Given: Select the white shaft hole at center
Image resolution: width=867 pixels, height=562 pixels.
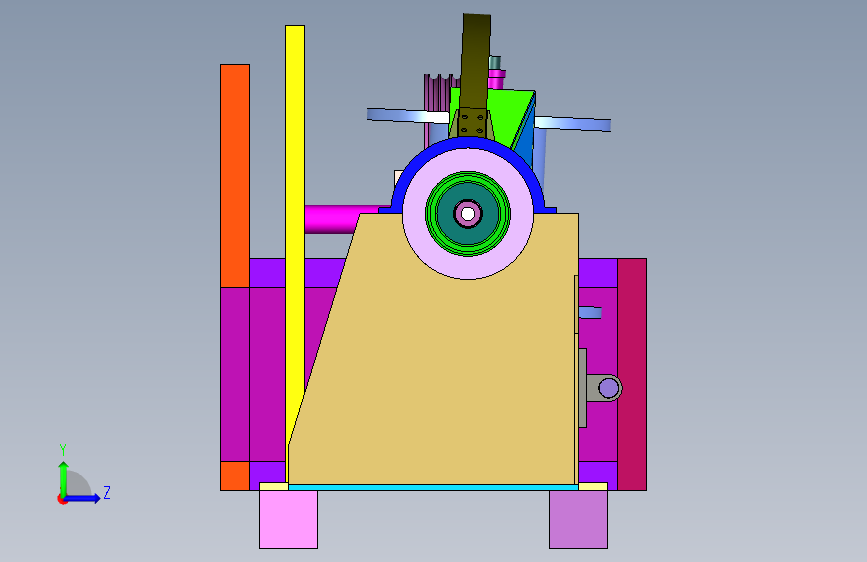Looking at the screenshot, I should point(468,214).
